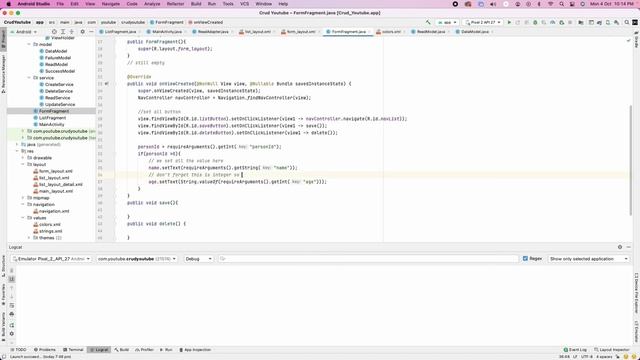The height and width of the screenshot is (360, 640).
Task: Open the app run configuration dropdown
Action: pos(447,22)
